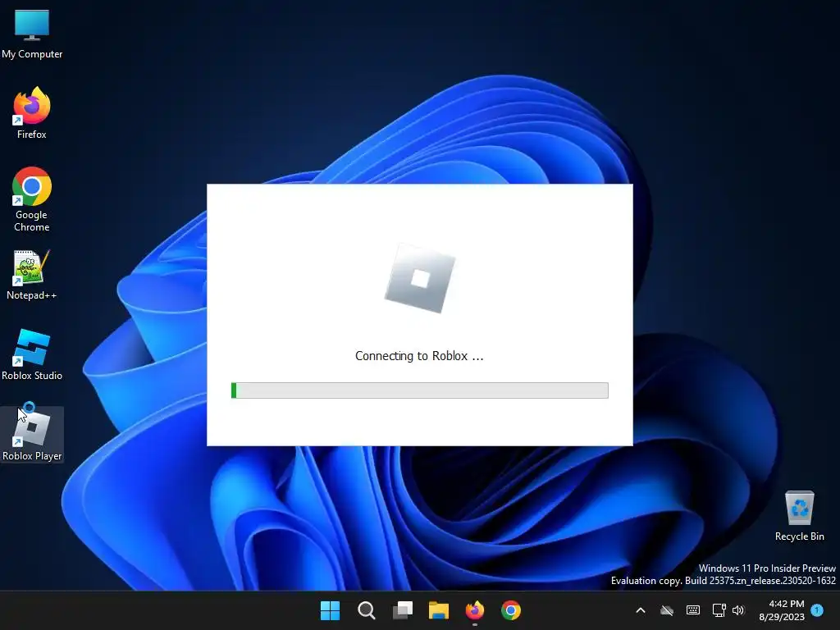
Task: Click the "Connecting to Roblox ..." status text
Action: pos(419,356)
